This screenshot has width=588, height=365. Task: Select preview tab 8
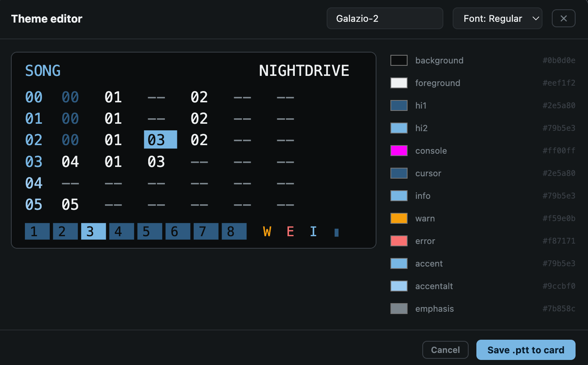pyautogui.click(x=234, y=231)
